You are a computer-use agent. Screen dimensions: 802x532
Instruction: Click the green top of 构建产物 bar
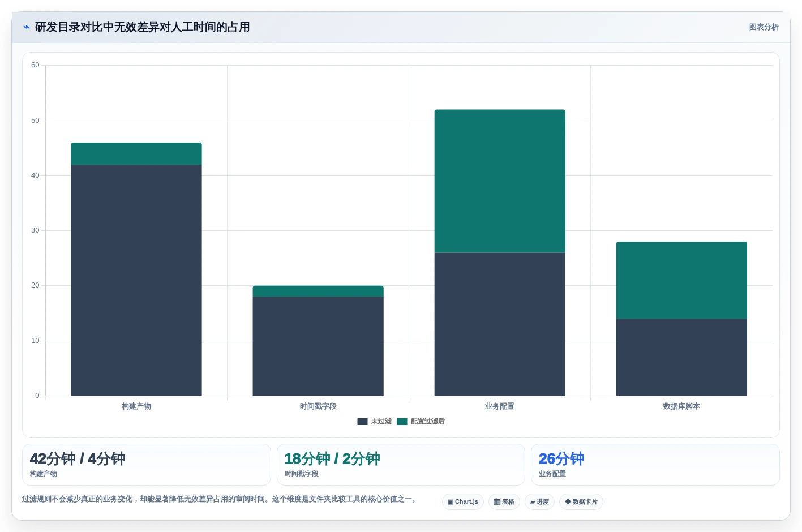coord(136,154)
